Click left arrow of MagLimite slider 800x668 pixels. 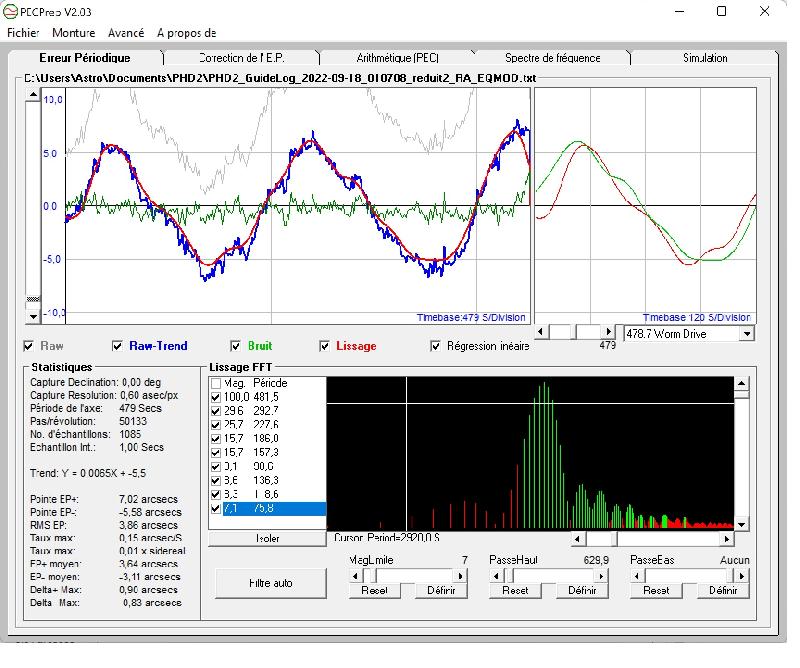click(x=354, y=576)
